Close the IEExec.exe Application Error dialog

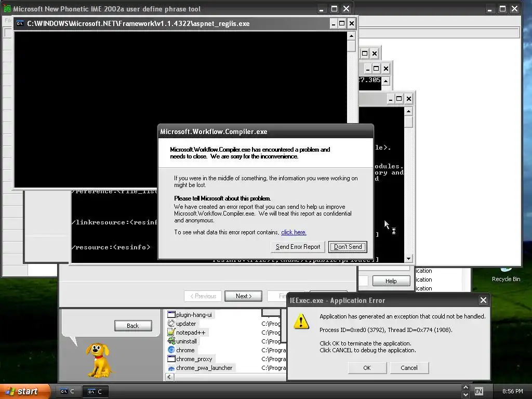pos(484,300)
